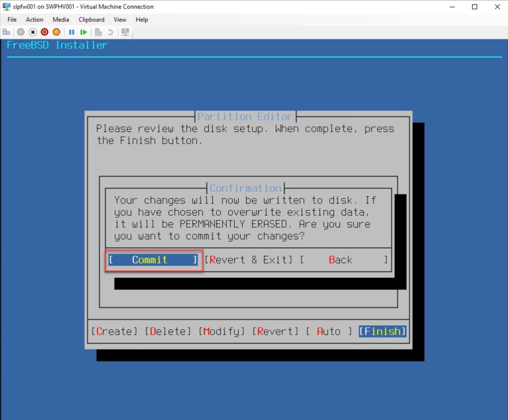Open the Media menu

[61, 19]
